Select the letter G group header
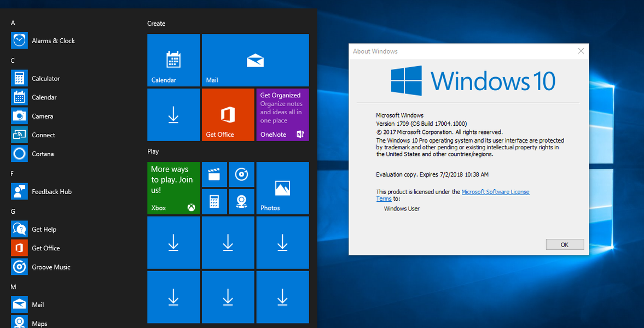Image resolution: width=644 pixels, height=328 pixels. click(13, 212)
